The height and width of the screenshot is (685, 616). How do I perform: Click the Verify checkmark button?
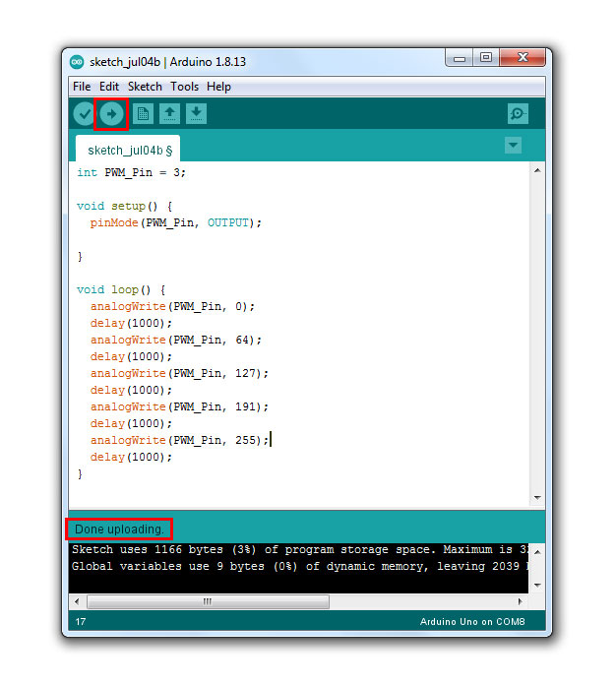pyautogui.click(x=84, y=114)
